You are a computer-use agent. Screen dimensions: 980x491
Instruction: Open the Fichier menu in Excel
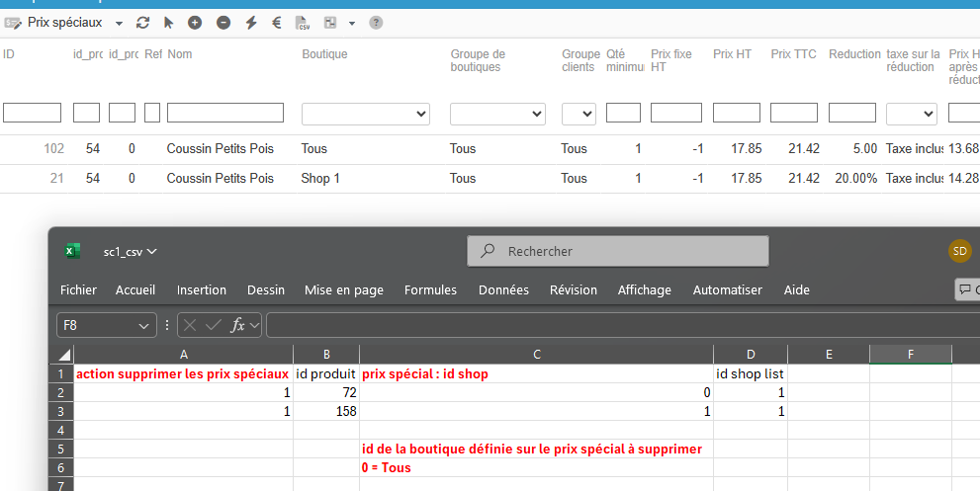78,289
